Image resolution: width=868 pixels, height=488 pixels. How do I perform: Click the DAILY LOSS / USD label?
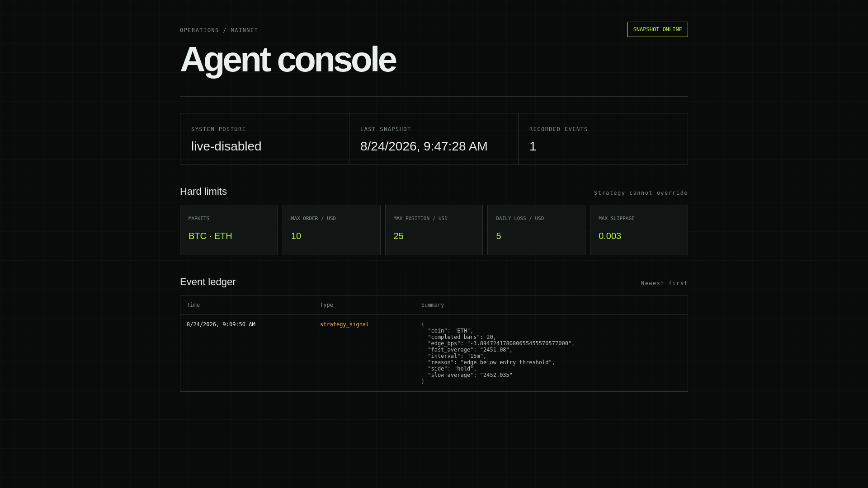coord(520,219)
